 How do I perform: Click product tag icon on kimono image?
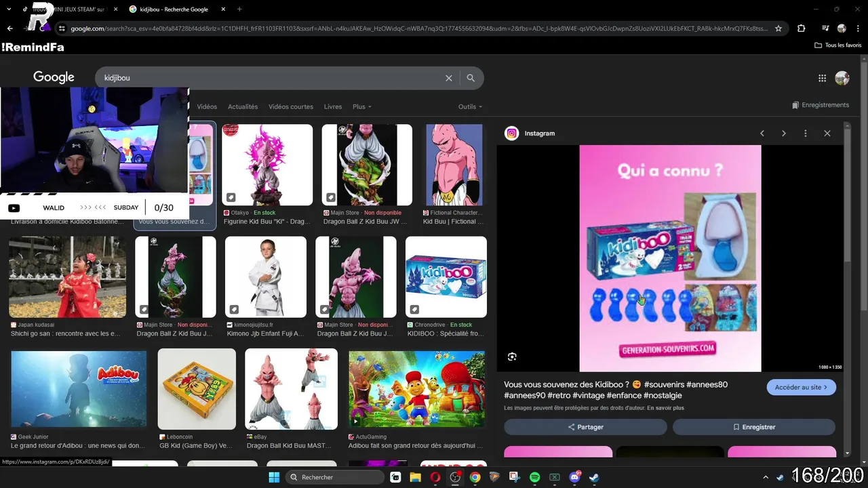235,310
